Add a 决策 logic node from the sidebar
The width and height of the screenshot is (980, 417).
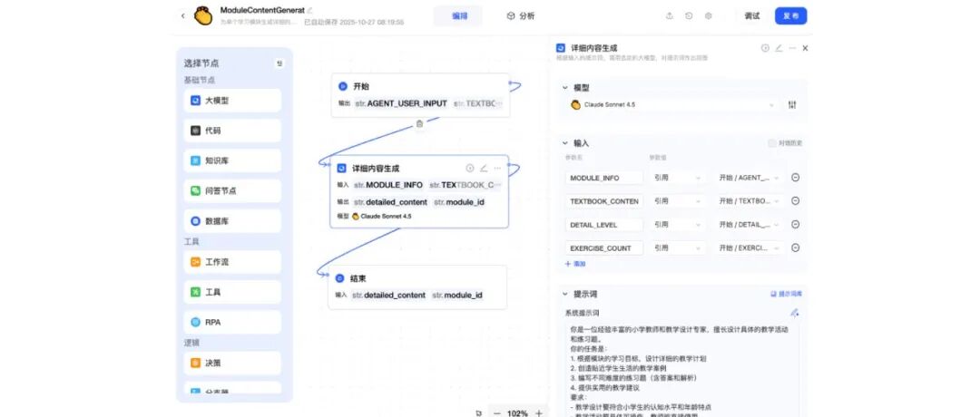click(232, 363)
